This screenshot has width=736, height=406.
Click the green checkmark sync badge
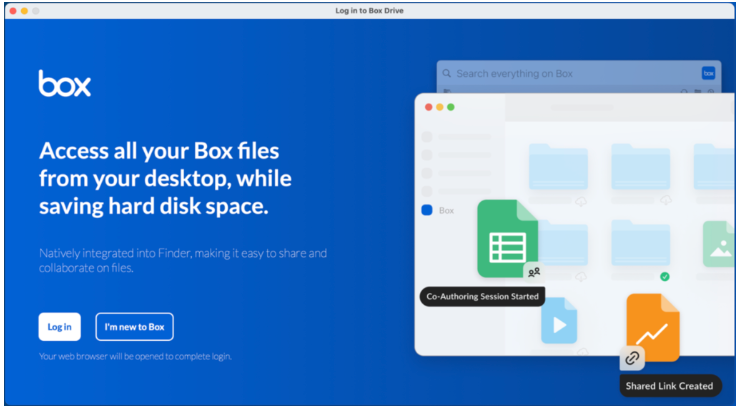coord(664,276)
